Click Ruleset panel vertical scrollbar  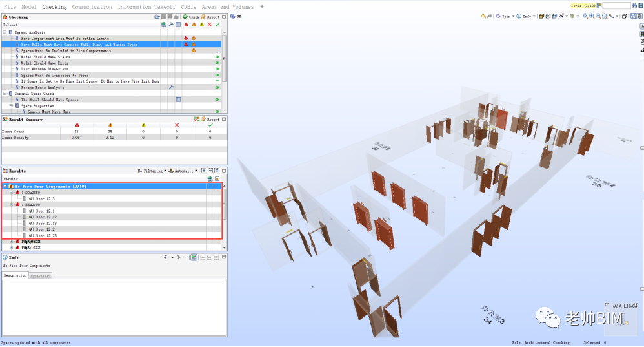click(x=225, y=70)
